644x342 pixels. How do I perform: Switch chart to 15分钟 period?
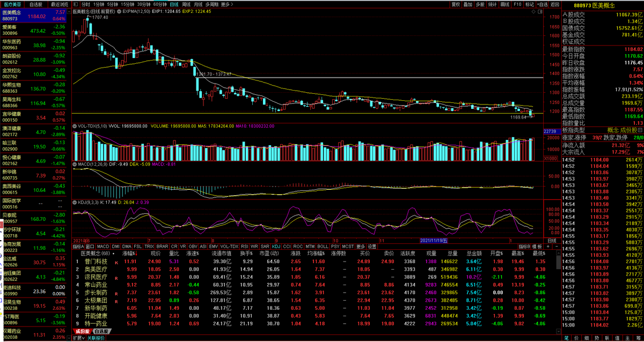[x=128, y=4]
